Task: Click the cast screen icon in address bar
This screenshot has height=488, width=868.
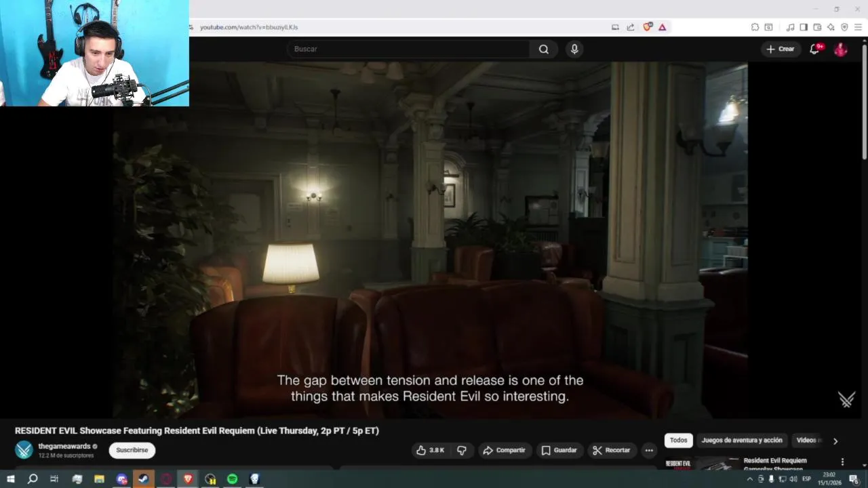Action: click(x=615, y=27)
